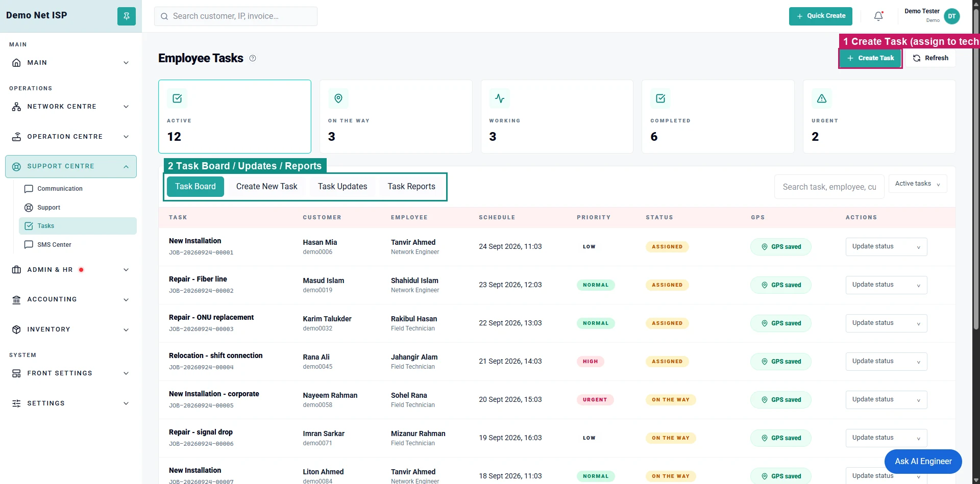Screen dimensions: 980x484
Task: Click the Front Settings layout icon
Action: click(16, 373)
